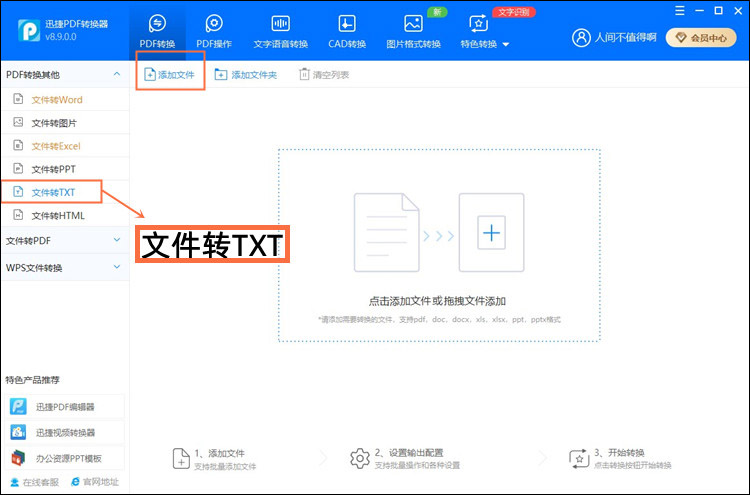Expand the 特色转换 dropdown

484,31
